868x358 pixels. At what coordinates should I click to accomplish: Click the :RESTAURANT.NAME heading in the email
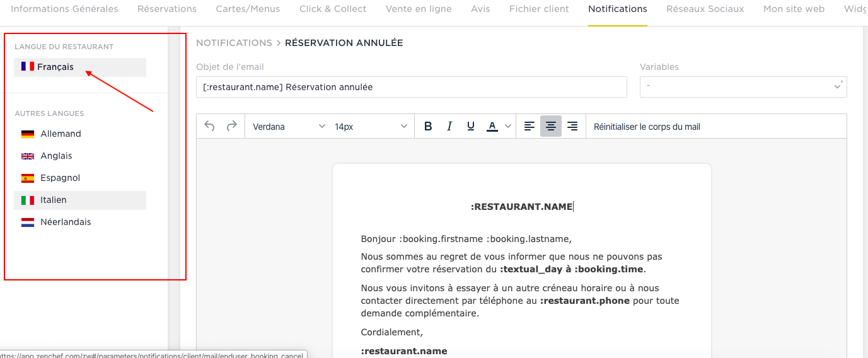(522, 207)
